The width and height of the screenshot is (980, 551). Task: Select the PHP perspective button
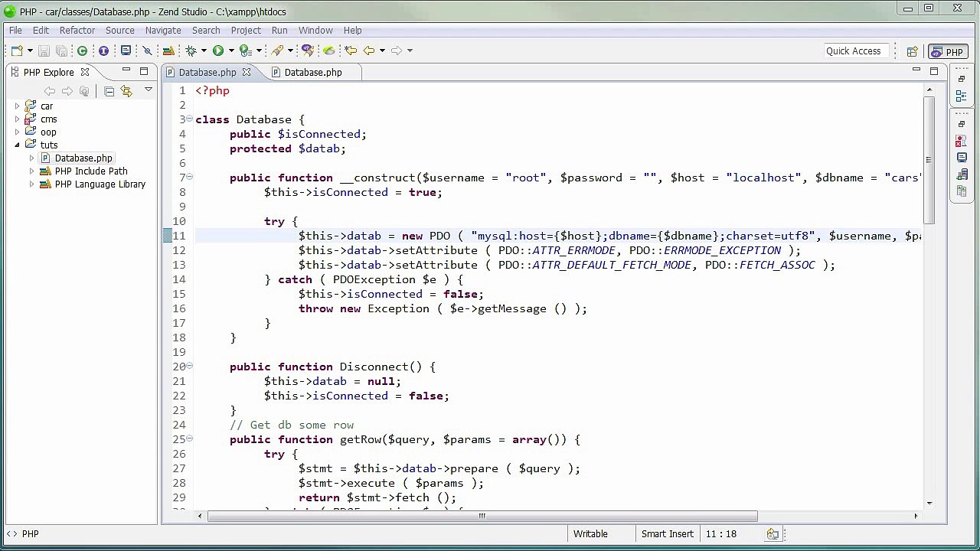(x=947, y=52)
